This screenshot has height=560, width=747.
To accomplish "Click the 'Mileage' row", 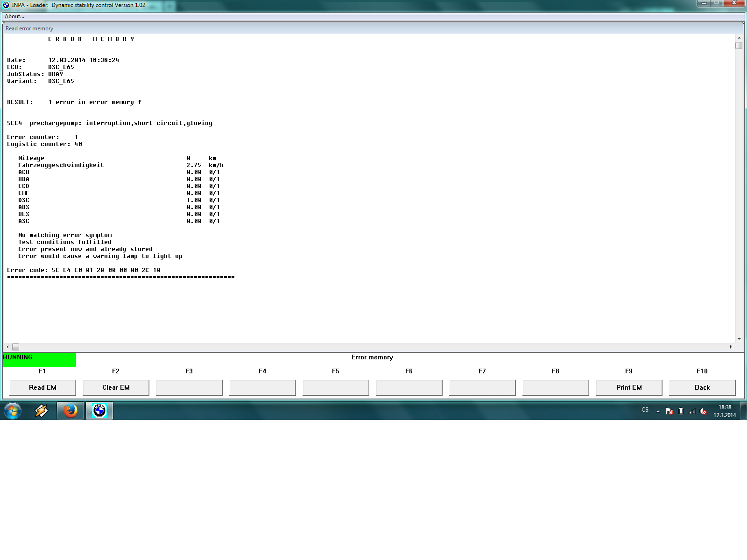I will (117, 158).
